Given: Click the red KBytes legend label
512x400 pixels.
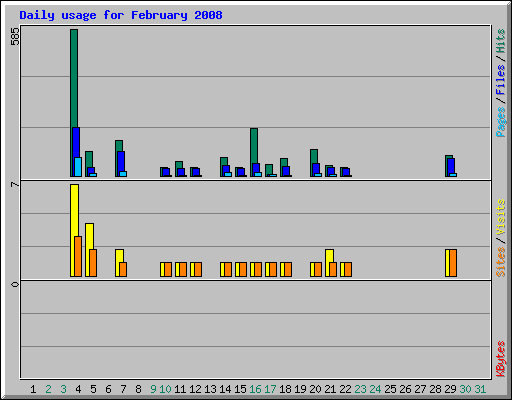Looking at the screenshot, I should pos(501,359).
